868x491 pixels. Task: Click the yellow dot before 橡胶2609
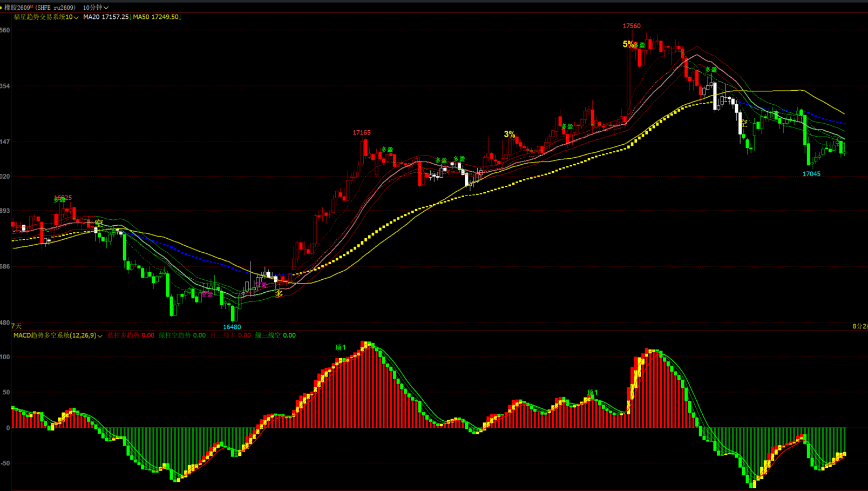pos(2,8)
